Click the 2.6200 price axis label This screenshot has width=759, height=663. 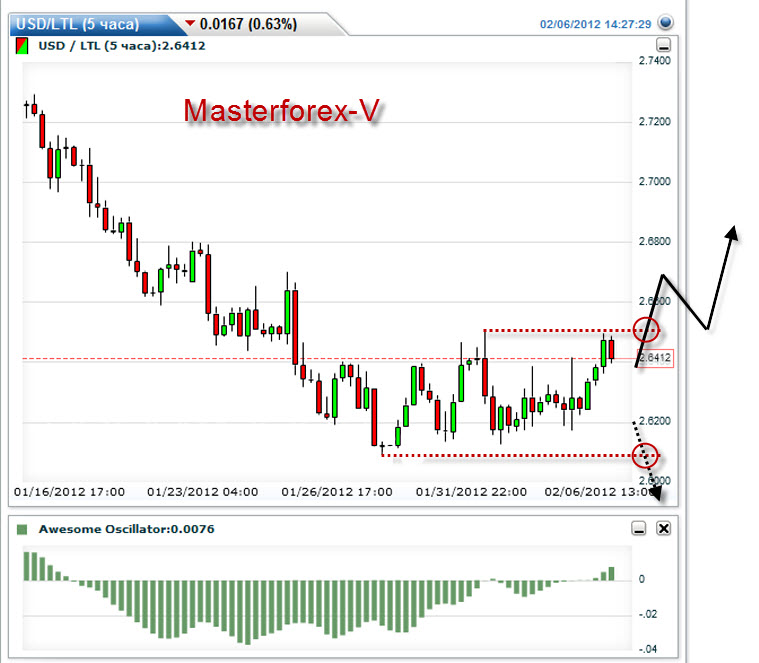pyautogui.click(x=654, y=421)
